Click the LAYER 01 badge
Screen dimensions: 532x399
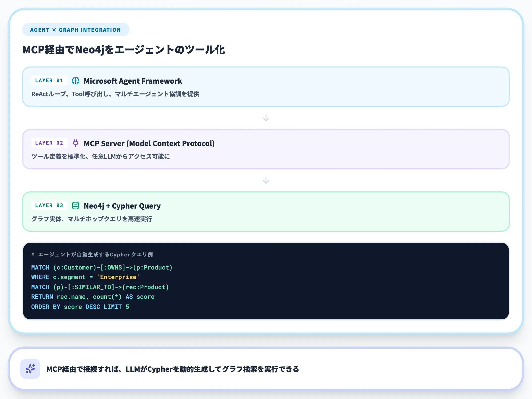click(x=49, y=80)
